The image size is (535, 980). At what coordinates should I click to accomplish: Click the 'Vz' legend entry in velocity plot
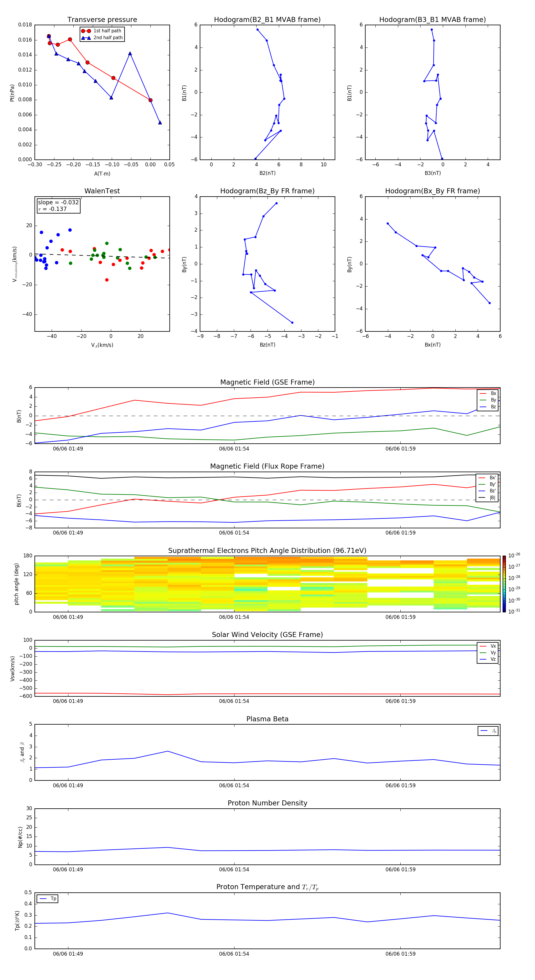click(x=488, y=659)
